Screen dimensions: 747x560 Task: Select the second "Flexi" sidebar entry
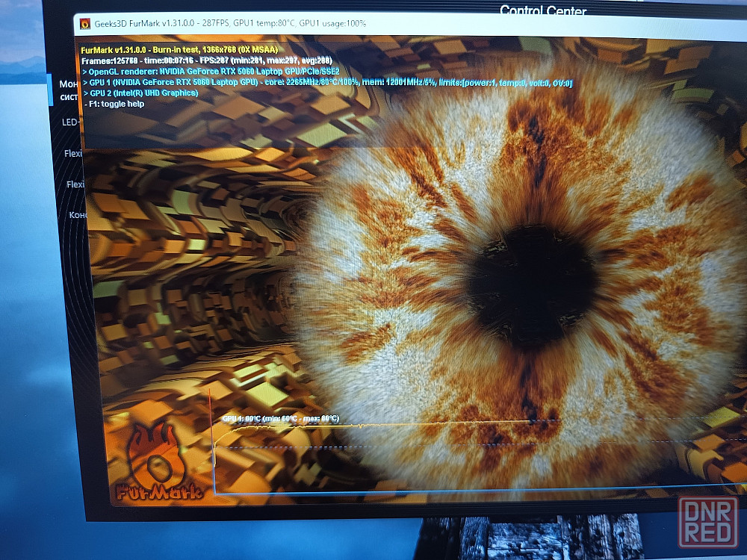pyautogui.click(x=75, y=184)
